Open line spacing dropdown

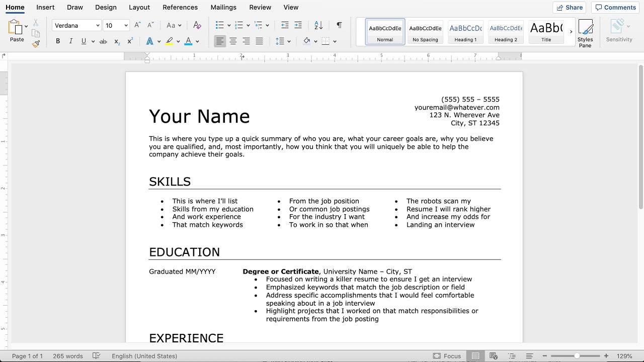tap(283, 41)
